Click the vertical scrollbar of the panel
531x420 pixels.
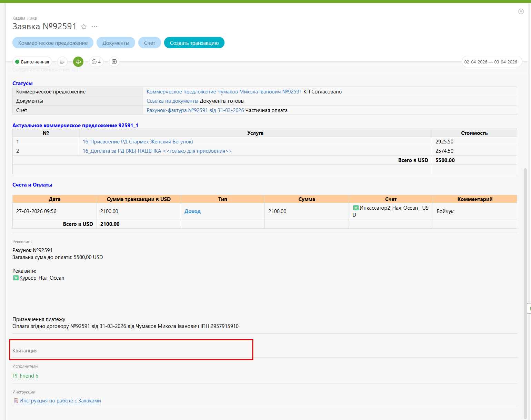pyautogui.click(x=525, y=293)
